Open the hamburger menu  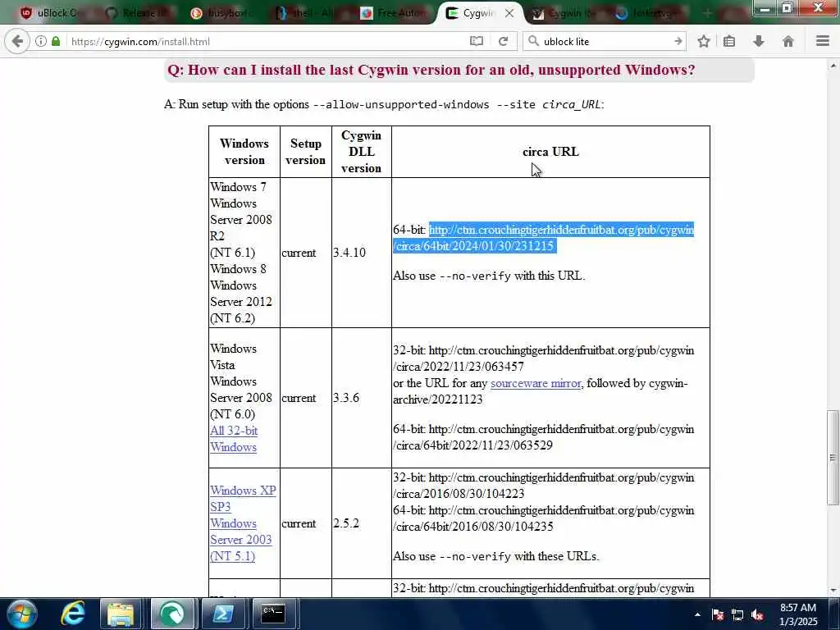tap(823, 41)
